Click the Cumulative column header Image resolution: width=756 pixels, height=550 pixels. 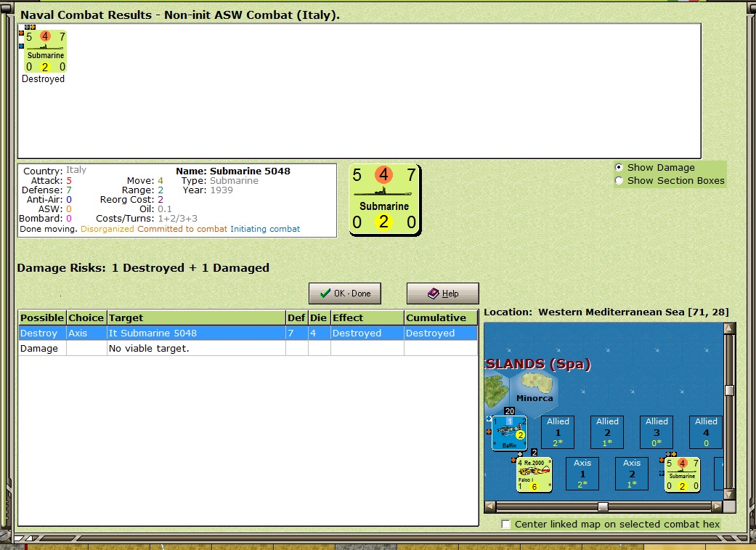[x=441, y=318]
